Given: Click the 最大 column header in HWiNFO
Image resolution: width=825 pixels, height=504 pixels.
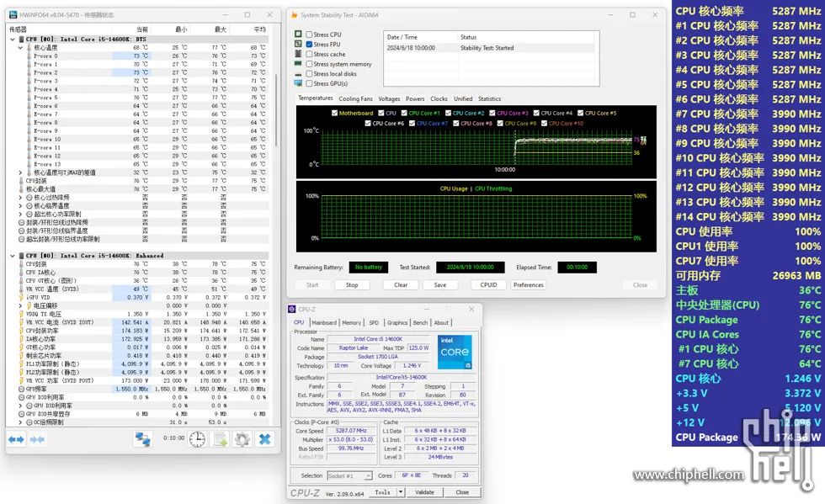Looking at the screenshot, I should [221, 29].
